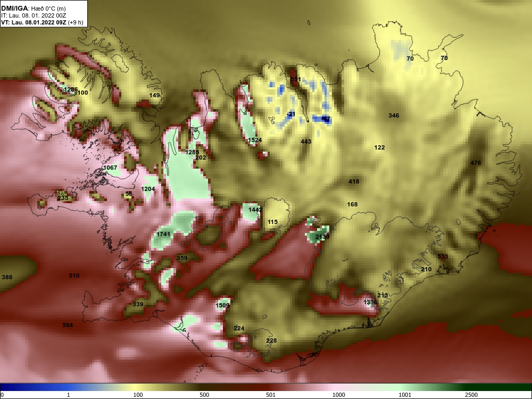532x399 pixels.
Task: Click the 1509 value on the map
Action: pos(222,306)
